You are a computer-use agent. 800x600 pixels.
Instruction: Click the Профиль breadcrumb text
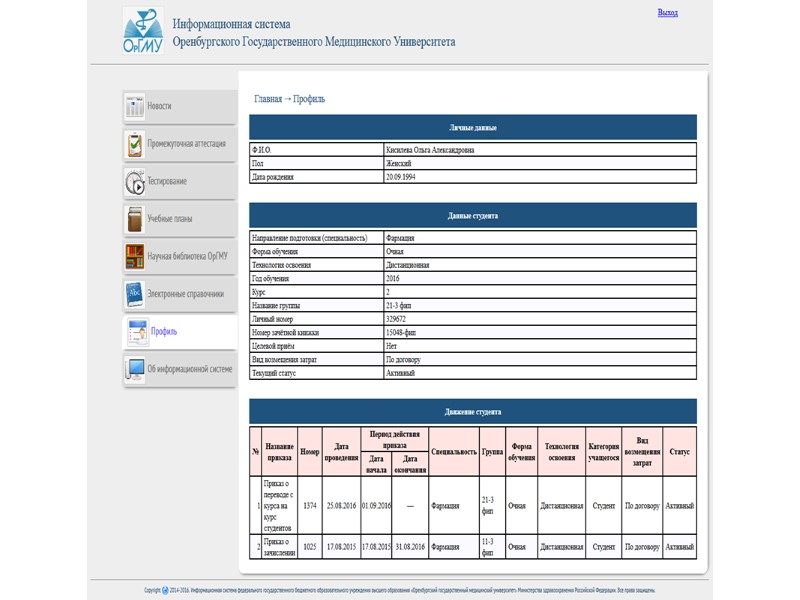coord(309,99)
